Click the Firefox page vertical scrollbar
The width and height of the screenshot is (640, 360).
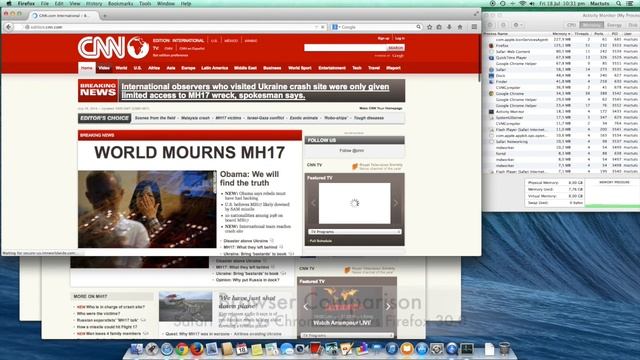point(479,57)
